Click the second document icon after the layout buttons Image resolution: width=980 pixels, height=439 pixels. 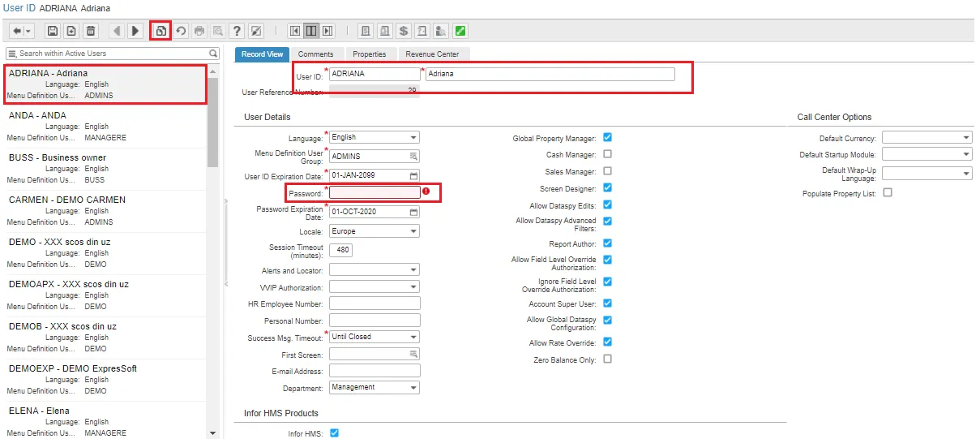(x=385, y=31)
